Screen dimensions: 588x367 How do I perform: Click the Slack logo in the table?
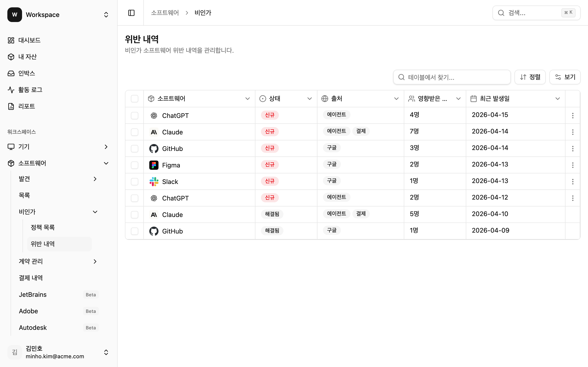[x=154, y=182]
